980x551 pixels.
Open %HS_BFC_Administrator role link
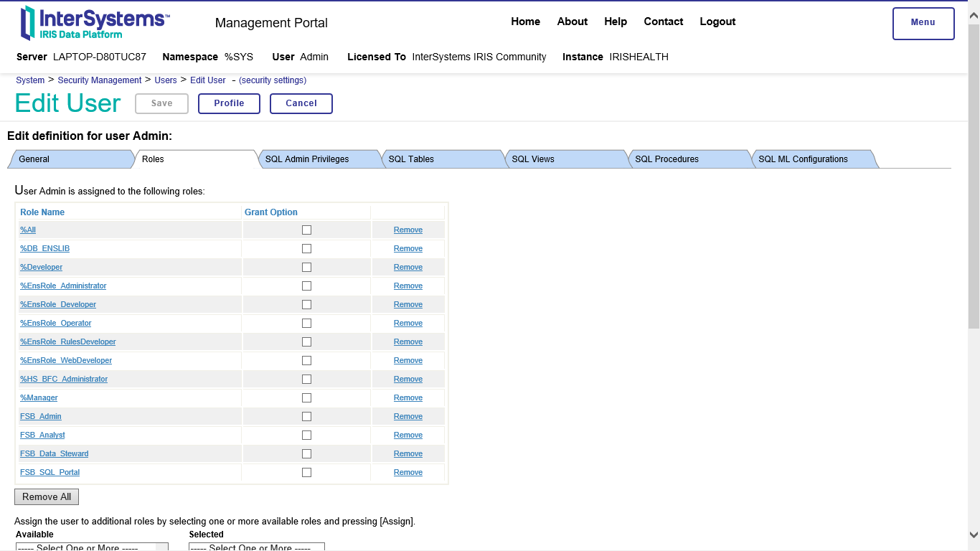64,379
